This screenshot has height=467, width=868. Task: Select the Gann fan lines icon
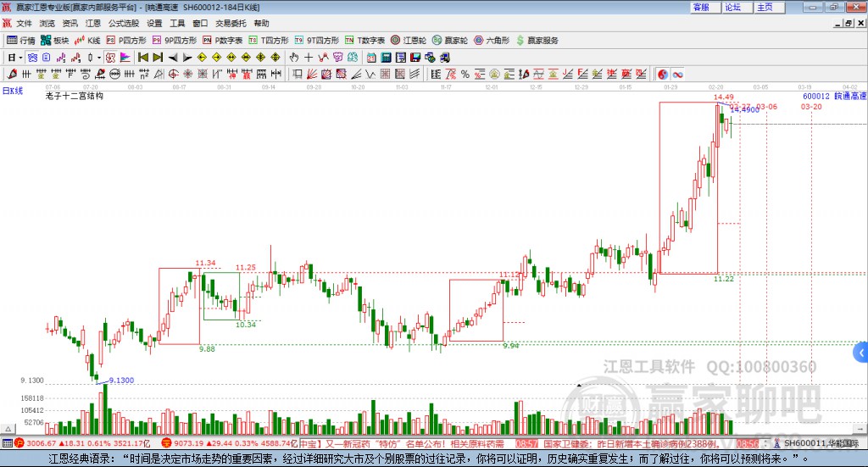click(312, 74)
